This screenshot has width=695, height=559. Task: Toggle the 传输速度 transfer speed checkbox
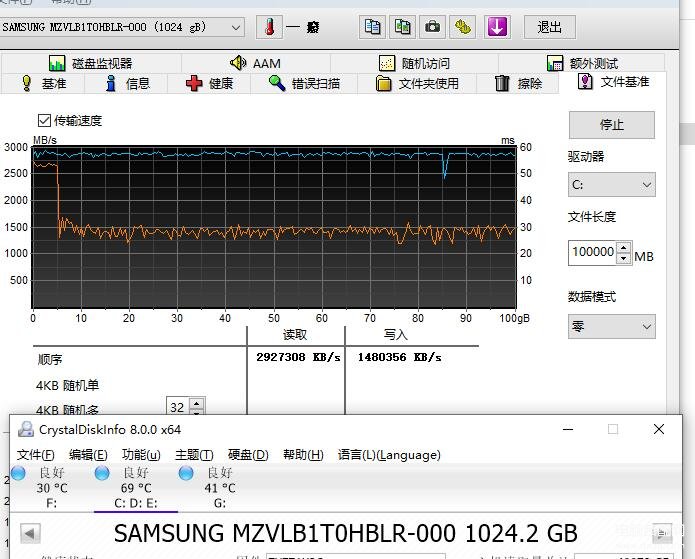(x=44, y=120)
